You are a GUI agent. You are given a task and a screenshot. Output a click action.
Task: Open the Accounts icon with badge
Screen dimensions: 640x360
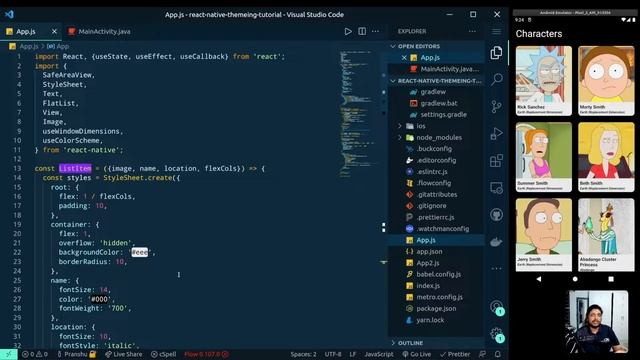(496, 307)
